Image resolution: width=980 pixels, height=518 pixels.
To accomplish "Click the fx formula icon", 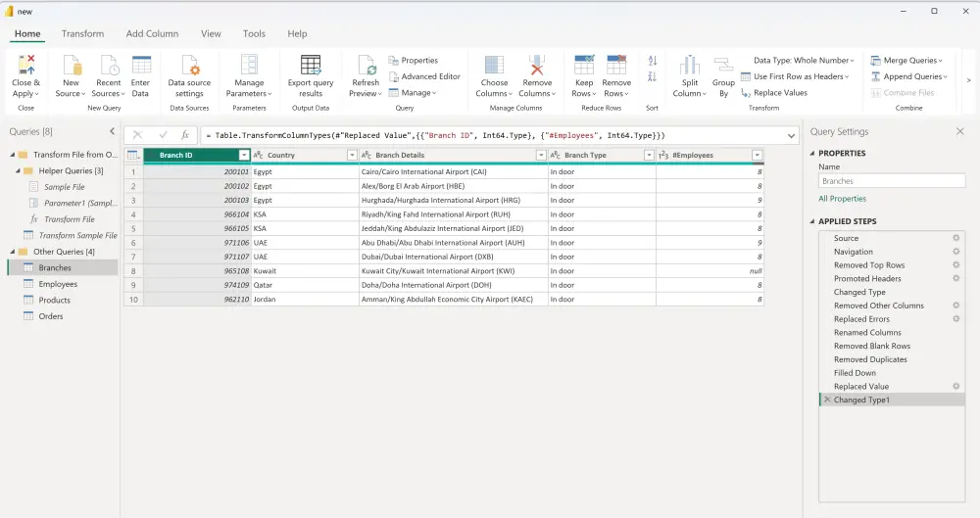I will tap(185, 135).
